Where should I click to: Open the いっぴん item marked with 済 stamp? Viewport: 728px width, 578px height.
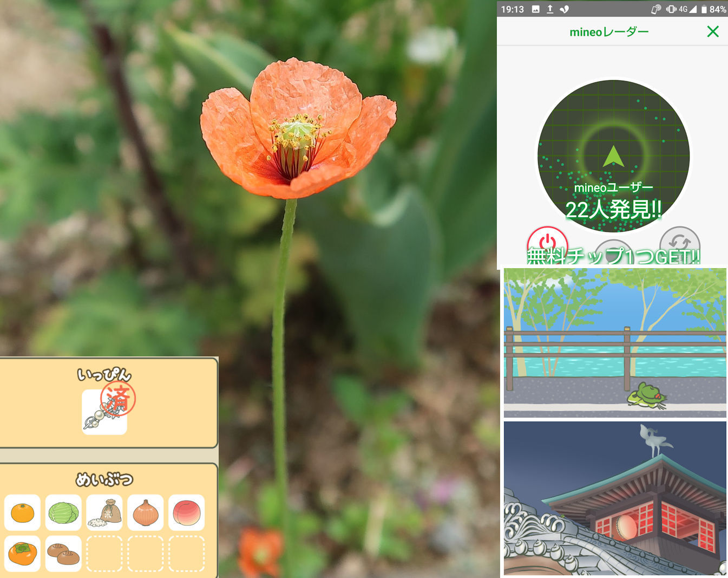tap(104, 412)
